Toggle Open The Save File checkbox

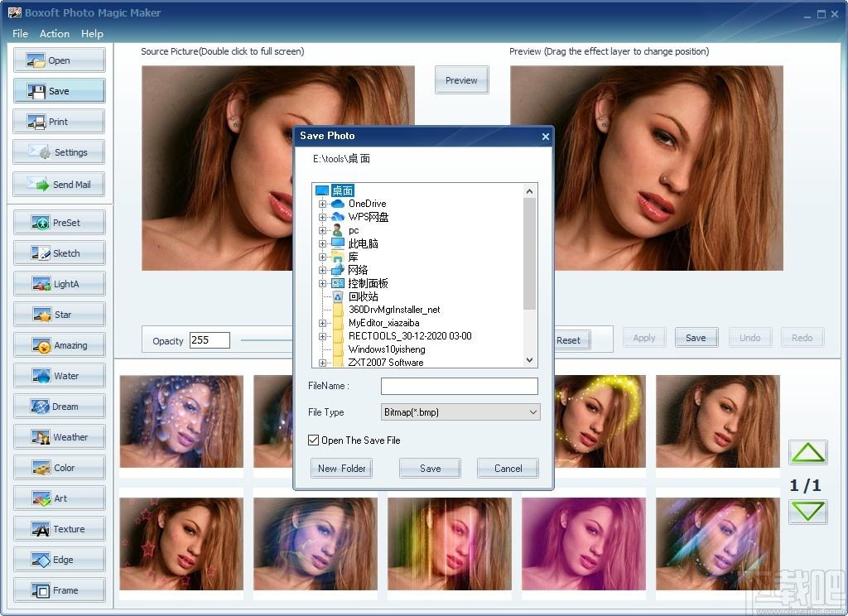[313, 440]
